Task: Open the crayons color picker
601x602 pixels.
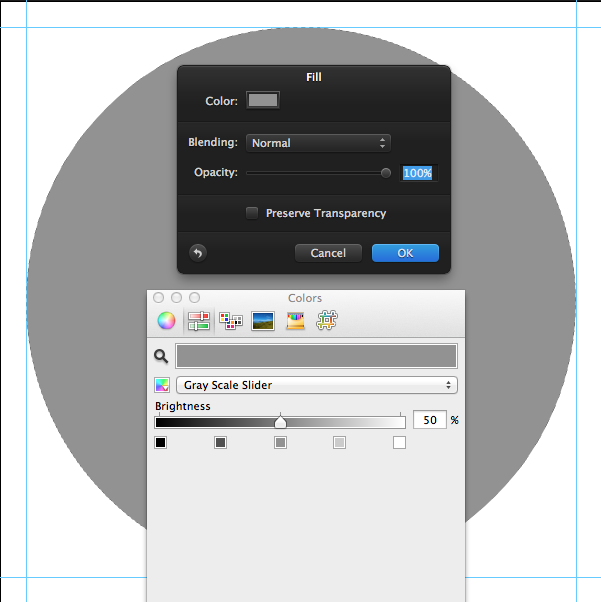Action: 295,321
